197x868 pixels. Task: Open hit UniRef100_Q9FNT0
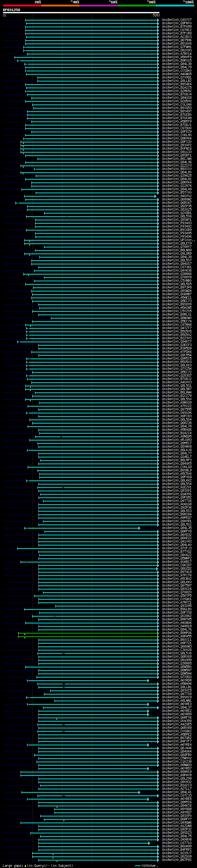[x=176, y=23]
